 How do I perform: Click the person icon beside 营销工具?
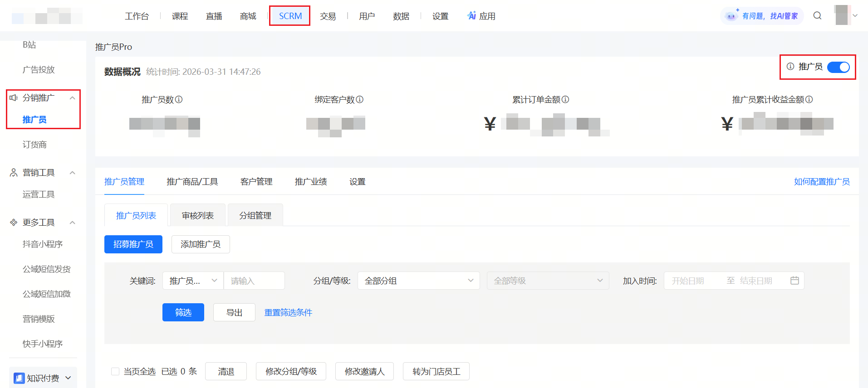pos(14,173)
